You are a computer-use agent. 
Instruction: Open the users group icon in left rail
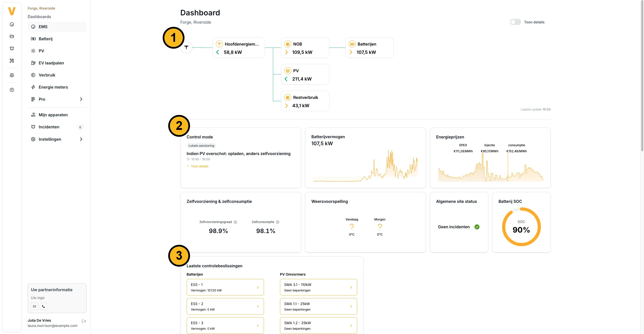point(12,75)
